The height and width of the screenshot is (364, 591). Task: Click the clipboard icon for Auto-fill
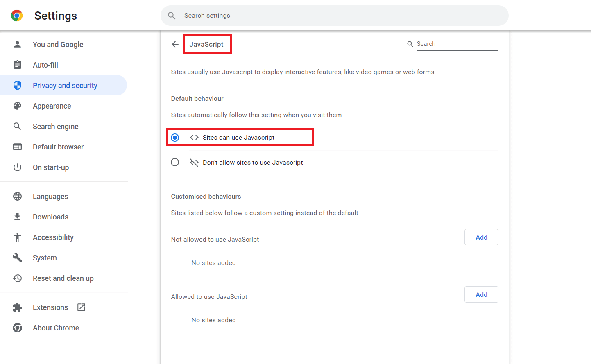[17, 65]
